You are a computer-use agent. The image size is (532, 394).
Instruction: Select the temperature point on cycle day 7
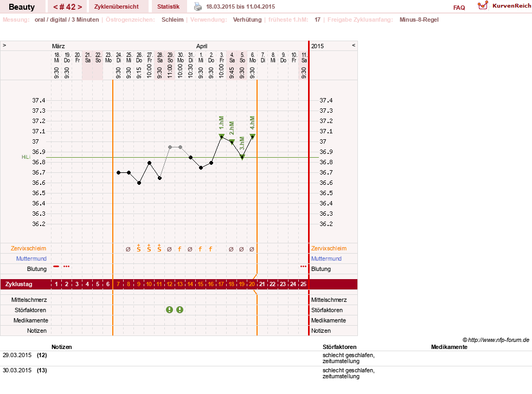click(x=118, y=172)
